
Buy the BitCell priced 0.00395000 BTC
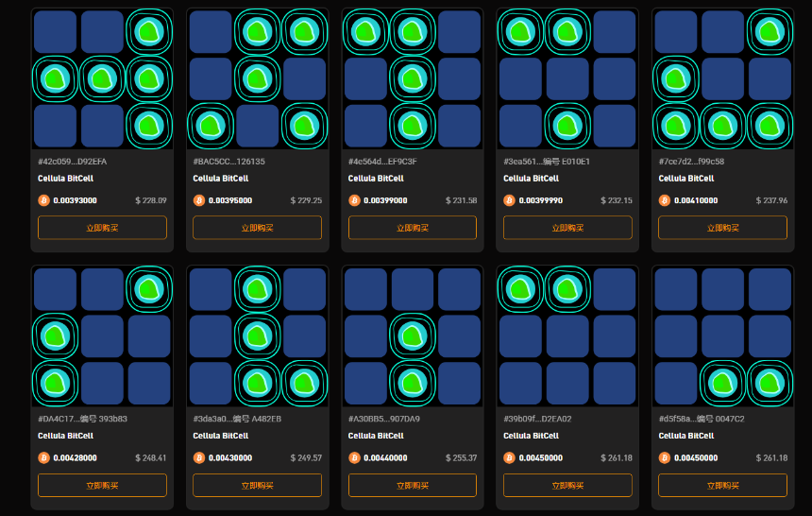258,228
